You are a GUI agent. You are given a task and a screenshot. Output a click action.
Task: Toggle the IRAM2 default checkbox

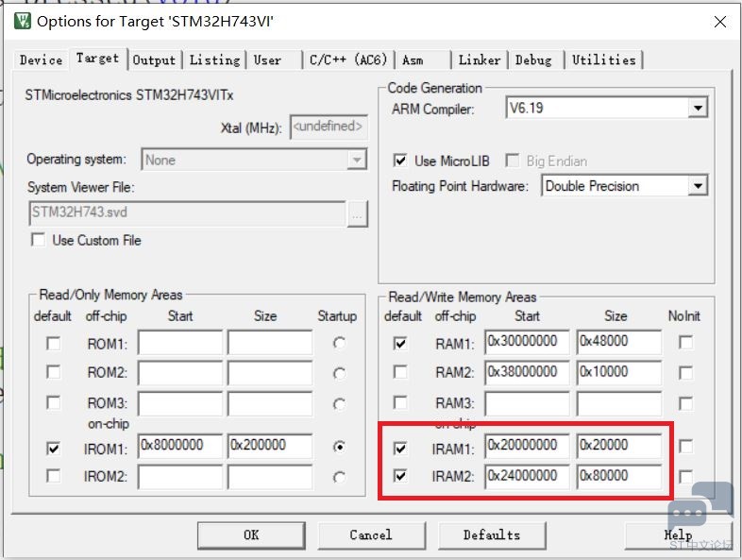pyautogui.click(x=400, y=475)
